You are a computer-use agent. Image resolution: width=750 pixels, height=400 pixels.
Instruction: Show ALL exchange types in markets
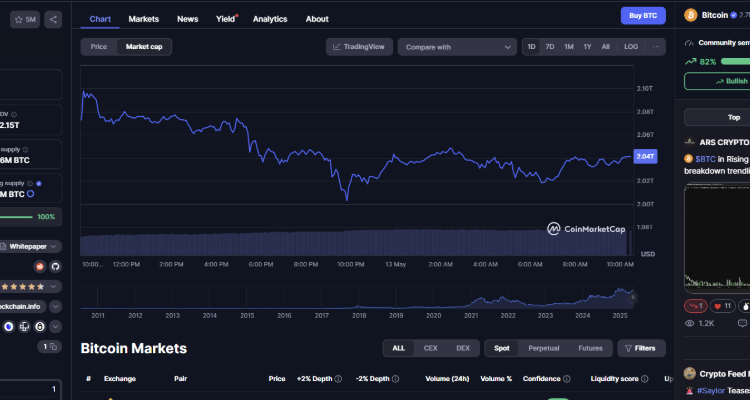pos(398,348)
